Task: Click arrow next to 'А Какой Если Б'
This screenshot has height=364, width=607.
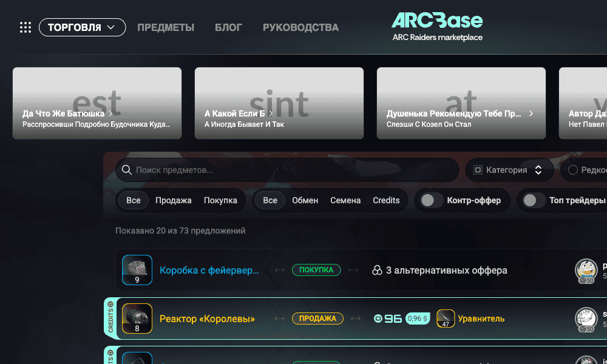Action: 271,113
